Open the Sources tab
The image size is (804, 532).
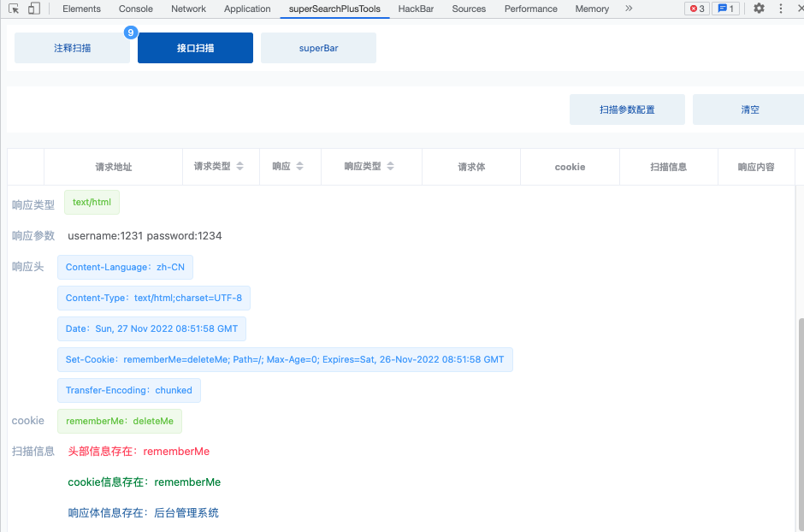(x=469, y=9)
